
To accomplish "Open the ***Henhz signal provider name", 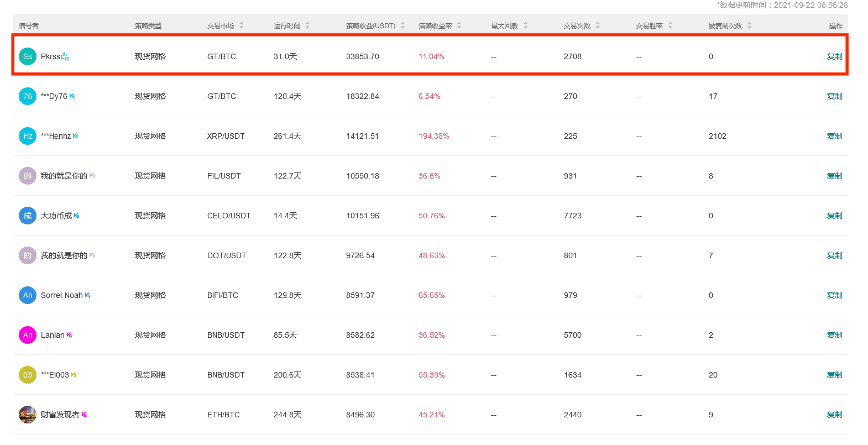I will pos(56,136).
